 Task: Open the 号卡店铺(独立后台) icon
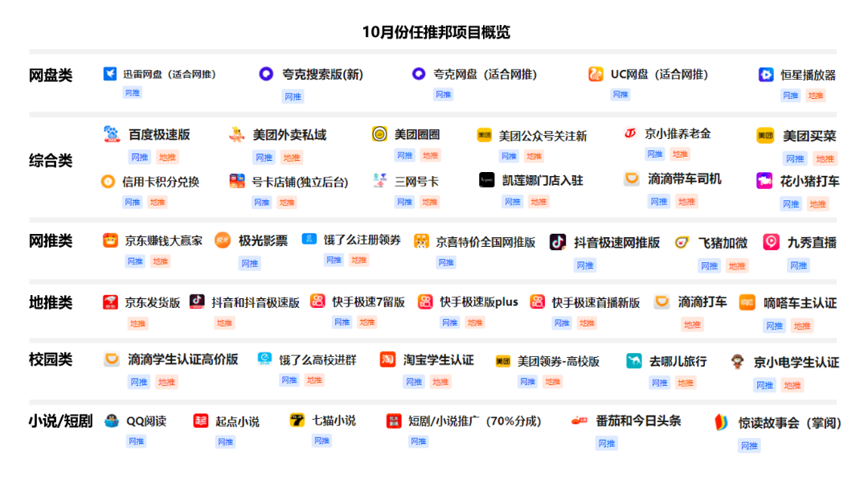pos(237,181)
